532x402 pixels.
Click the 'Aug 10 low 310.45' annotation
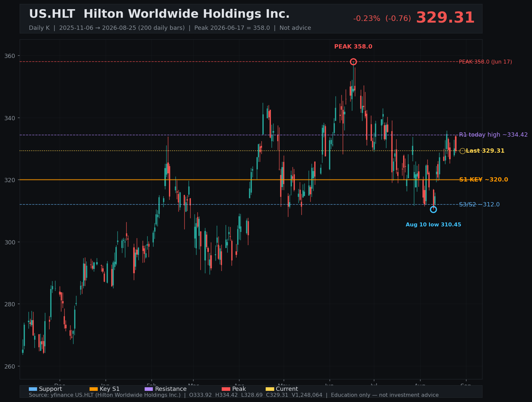point(433,225)
